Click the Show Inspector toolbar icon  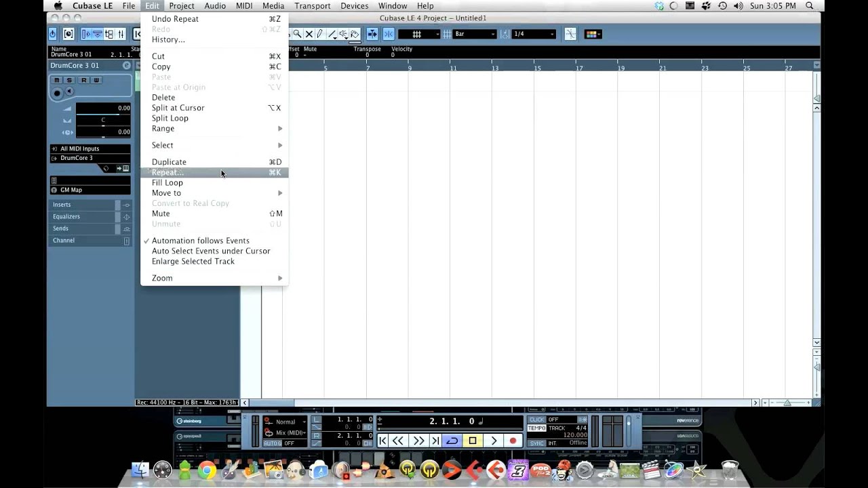pos(87,34)
